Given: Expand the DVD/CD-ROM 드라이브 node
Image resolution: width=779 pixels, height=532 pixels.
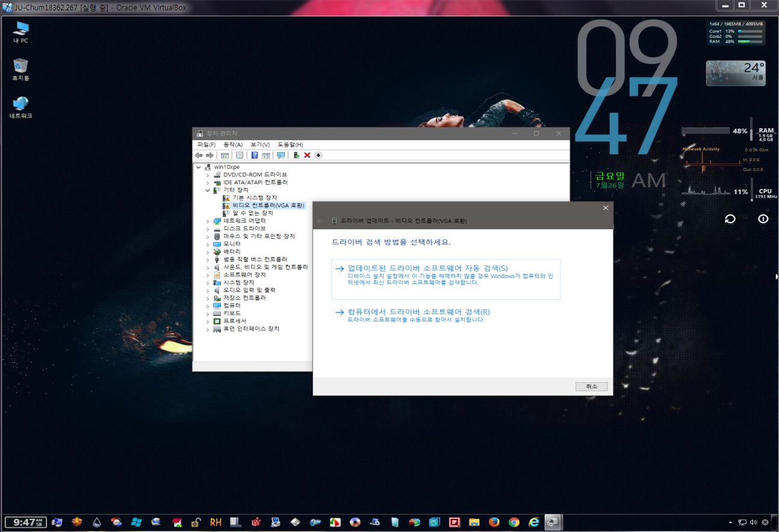Looking at the screenshot, I should (x=208, y=175).
